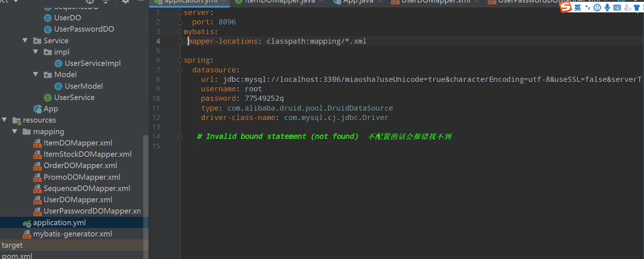Image resolution: width=644 pixels, height=259 pixels.
Task: Open the Sogou skin shirt icon
Action: (637, 8)
